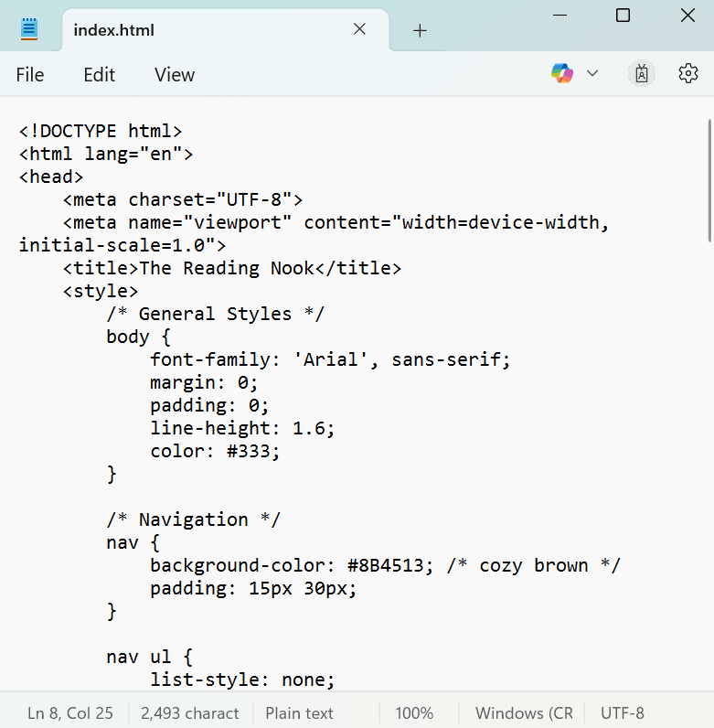This screenshot has height=728, width=714.
Task: Click the Navigation comment line
Action: click(194, 519)
